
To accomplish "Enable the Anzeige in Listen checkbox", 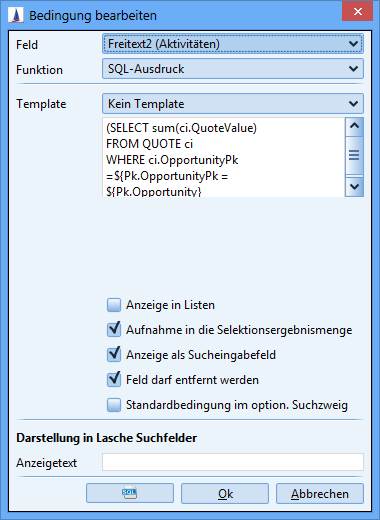I will pyautogui.click(x=114, y=305).
